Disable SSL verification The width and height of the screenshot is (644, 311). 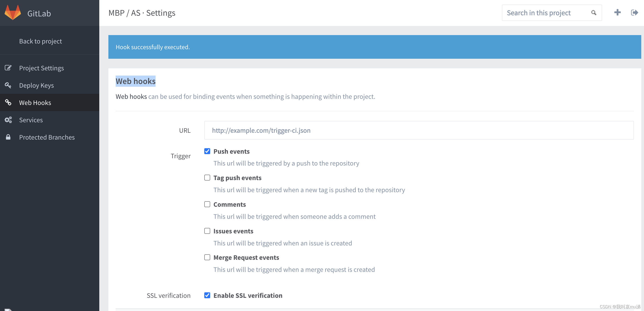coord(207,295)
